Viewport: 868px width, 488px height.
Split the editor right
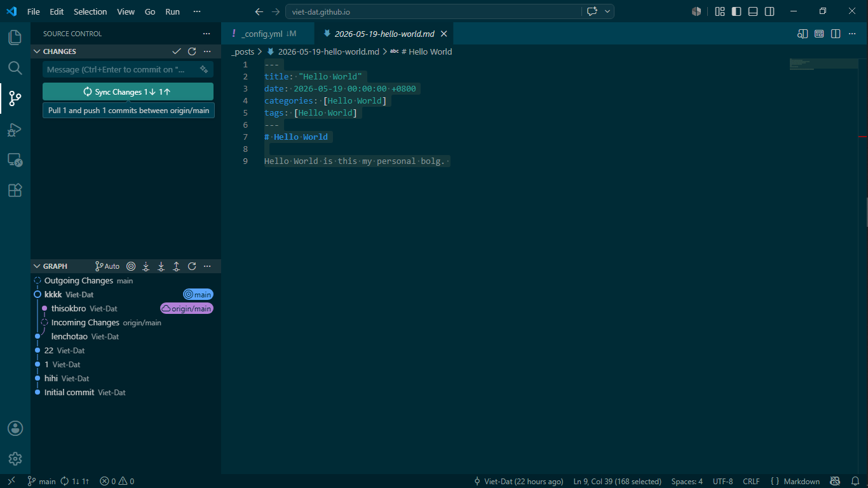[836, 34]
